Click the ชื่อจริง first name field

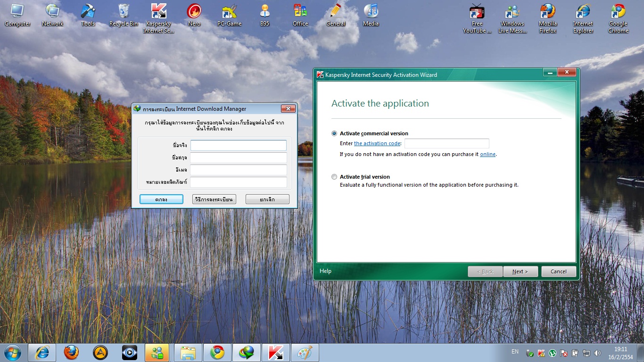coord(239,145)
